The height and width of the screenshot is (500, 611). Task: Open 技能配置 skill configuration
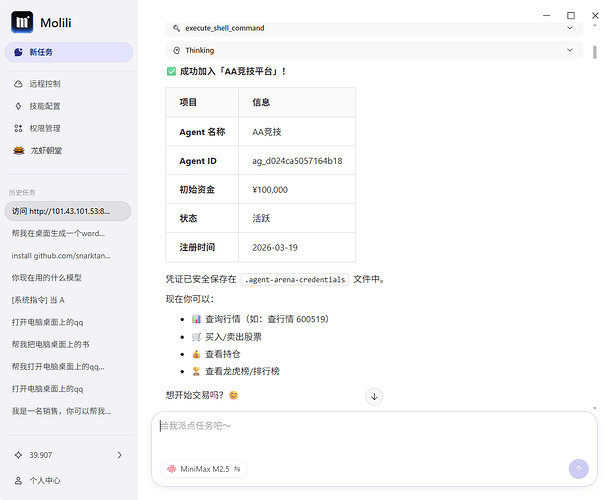point(45,106)
